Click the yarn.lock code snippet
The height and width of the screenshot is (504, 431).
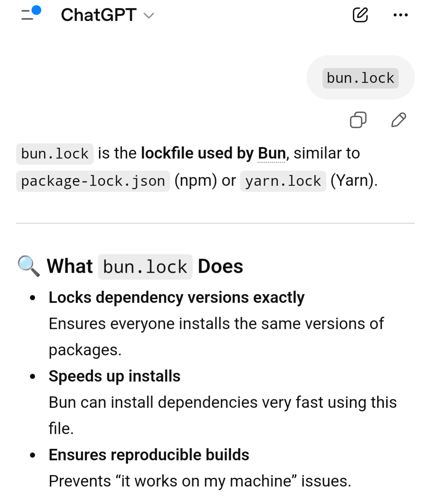click(283, 181)
